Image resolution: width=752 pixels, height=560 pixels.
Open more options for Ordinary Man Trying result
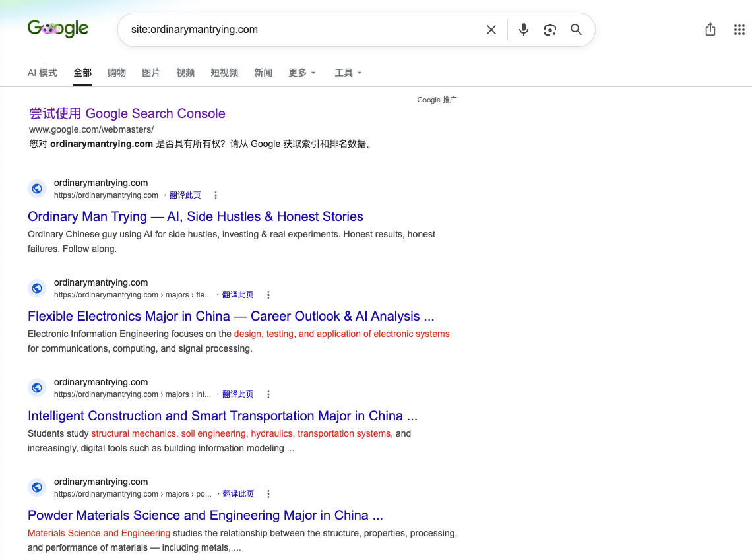pyautogui.click(x=215, y=195)
